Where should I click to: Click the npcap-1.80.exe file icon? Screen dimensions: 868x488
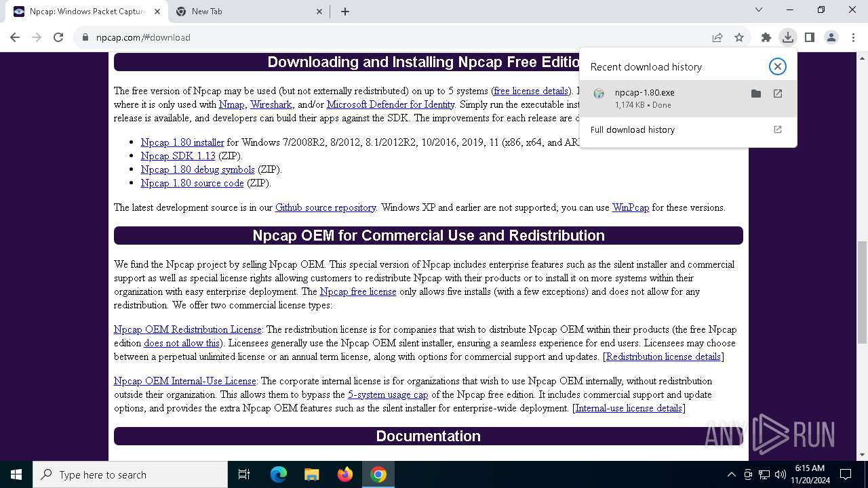[599, 94]
